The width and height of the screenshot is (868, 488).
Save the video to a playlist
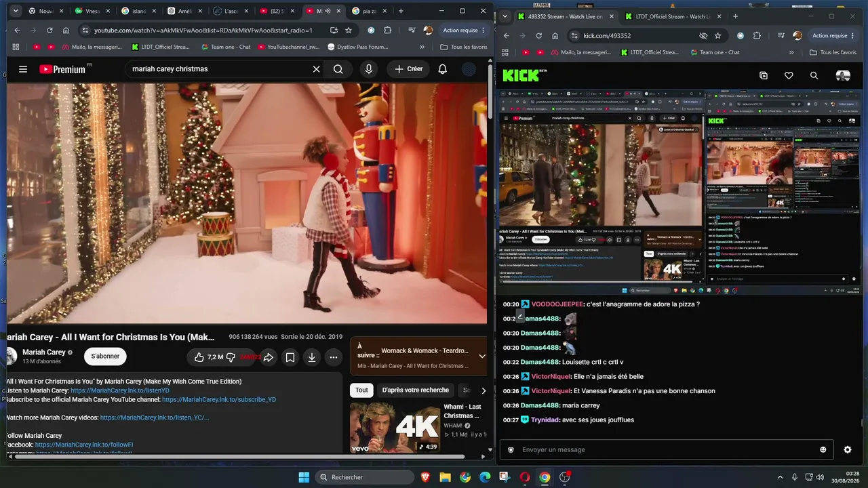click(290, 357)
